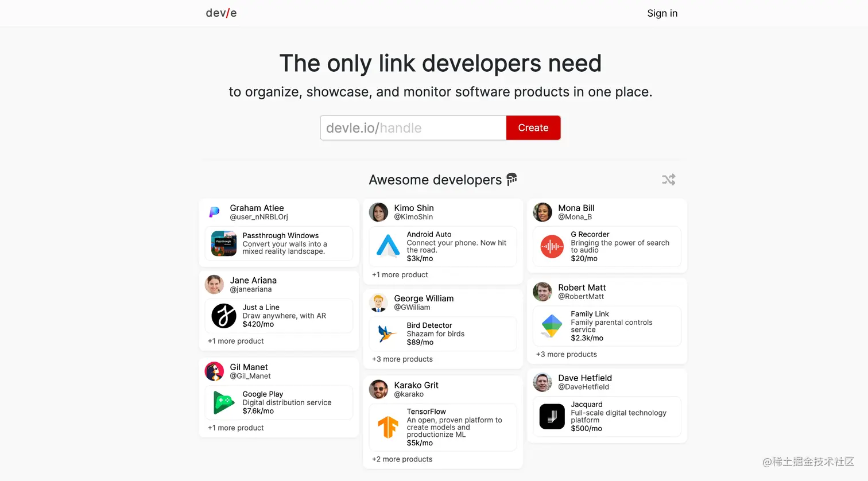The height and width of the screenshot is (481, 868).
Task: Shuffle the awesome developers list
Action: [x=668, y=180]
